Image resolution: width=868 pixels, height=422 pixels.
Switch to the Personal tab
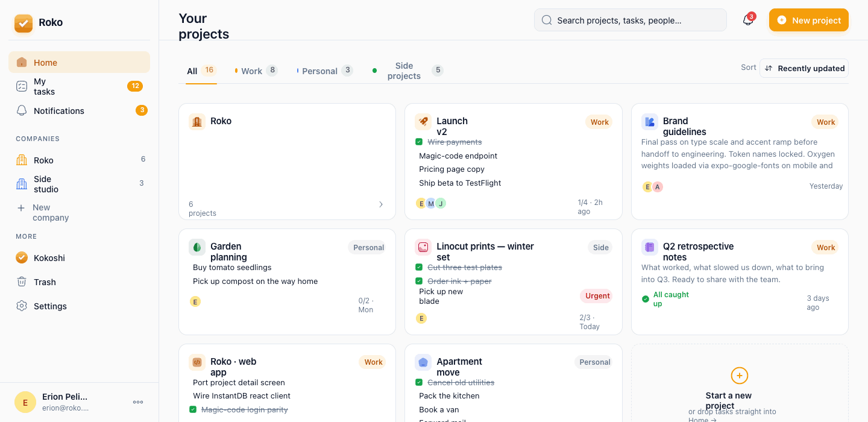(x=324, y=71)
